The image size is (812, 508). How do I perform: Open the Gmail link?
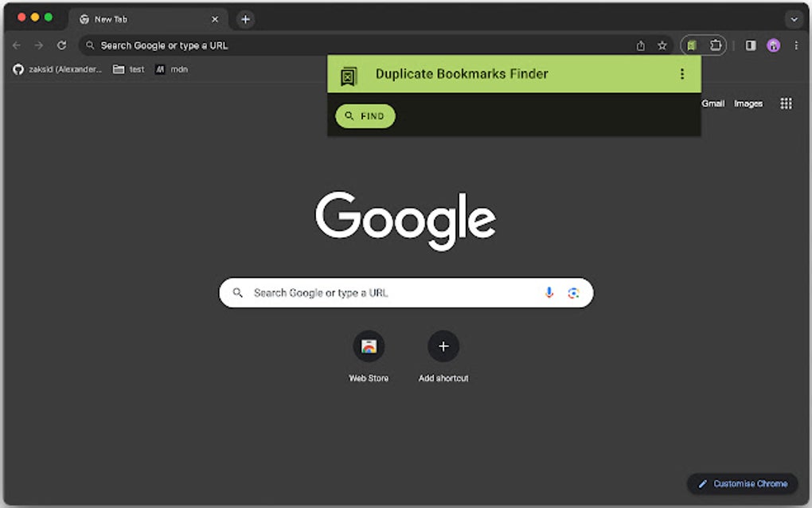(x=712, y=103)
